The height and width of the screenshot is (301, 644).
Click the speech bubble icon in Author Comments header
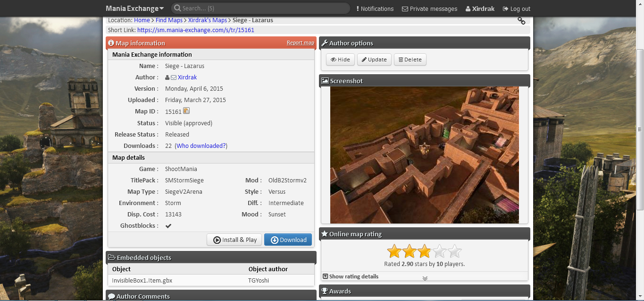(111, 297)
